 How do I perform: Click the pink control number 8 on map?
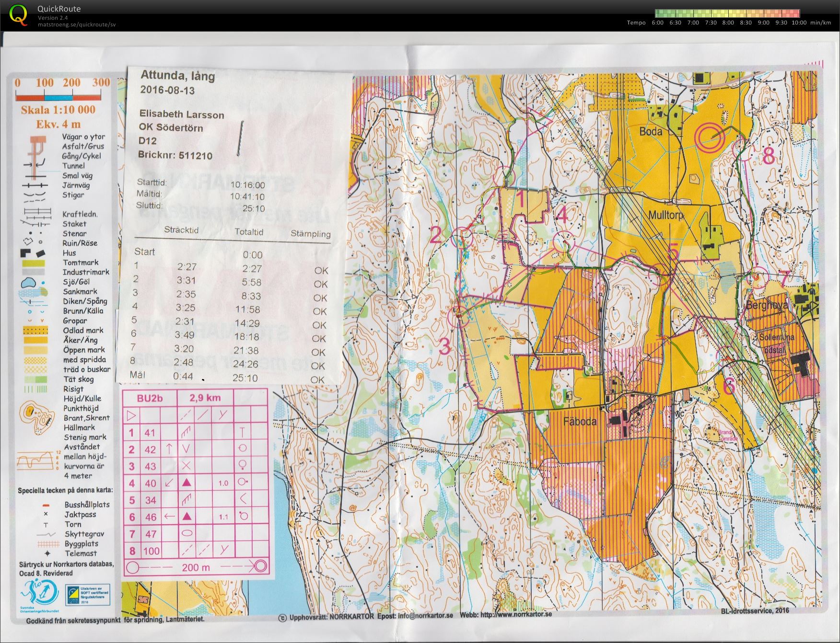click(768, 156)
